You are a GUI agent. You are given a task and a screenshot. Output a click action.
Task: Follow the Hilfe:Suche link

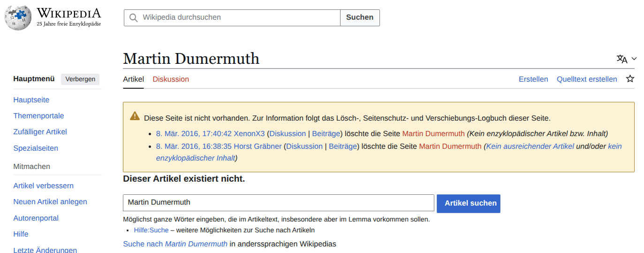click(x=151, y=230)
